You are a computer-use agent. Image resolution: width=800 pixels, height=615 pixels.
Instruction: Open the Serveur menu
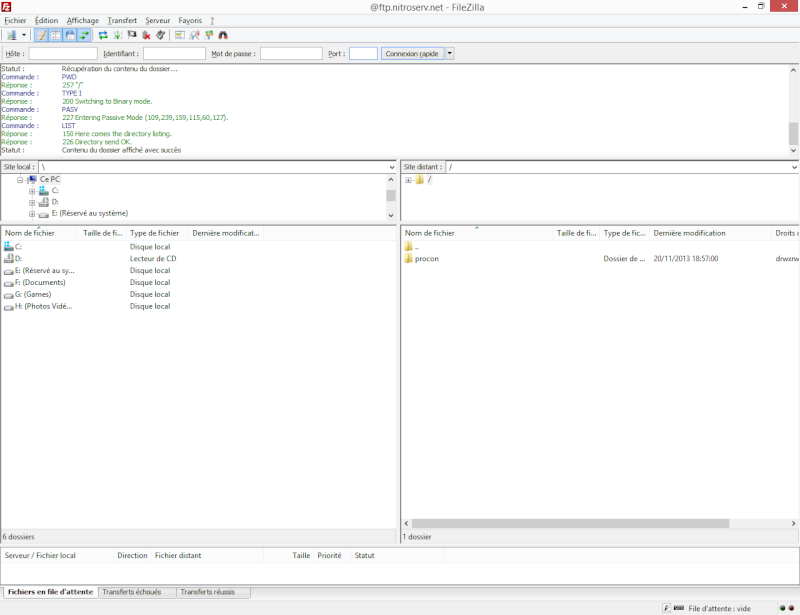tap(158, 20)
